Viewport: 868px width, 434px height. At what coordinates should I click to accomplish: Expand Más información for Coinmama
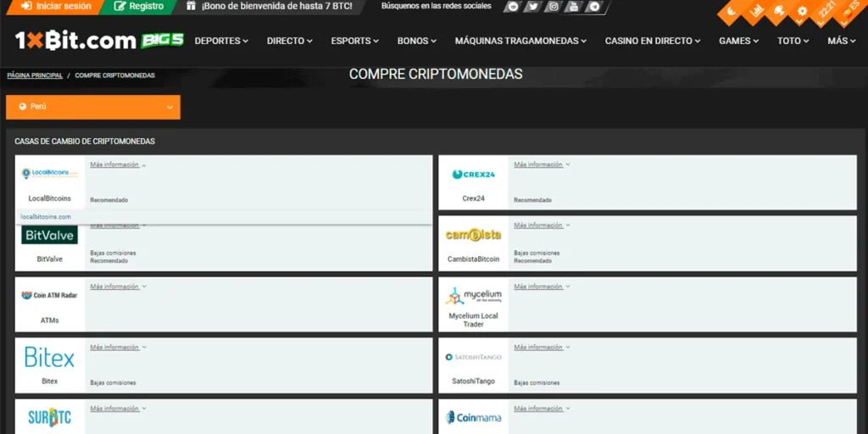click(542, 409)
